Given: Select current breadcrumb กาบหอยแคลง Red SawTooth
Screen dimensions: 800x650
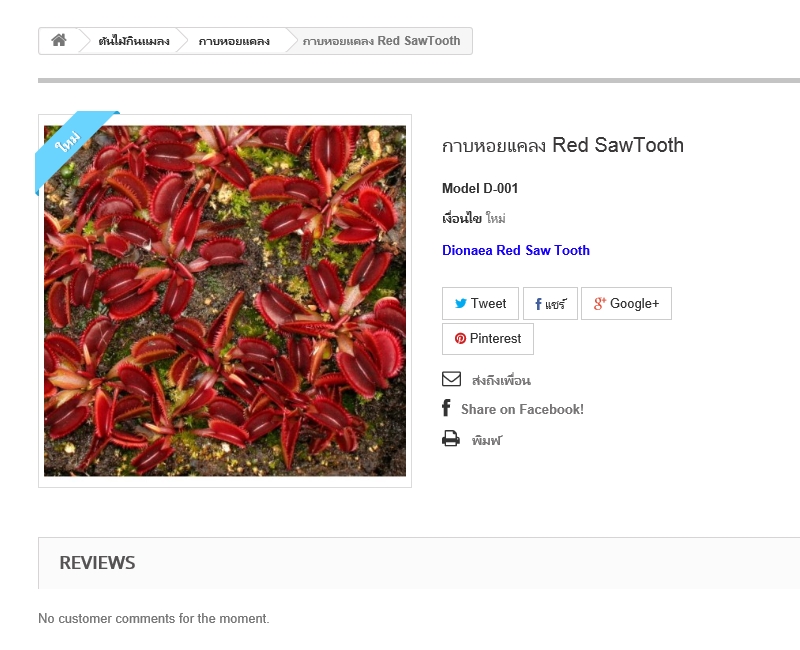Looking at the screenshot, I should coord(381,41).
